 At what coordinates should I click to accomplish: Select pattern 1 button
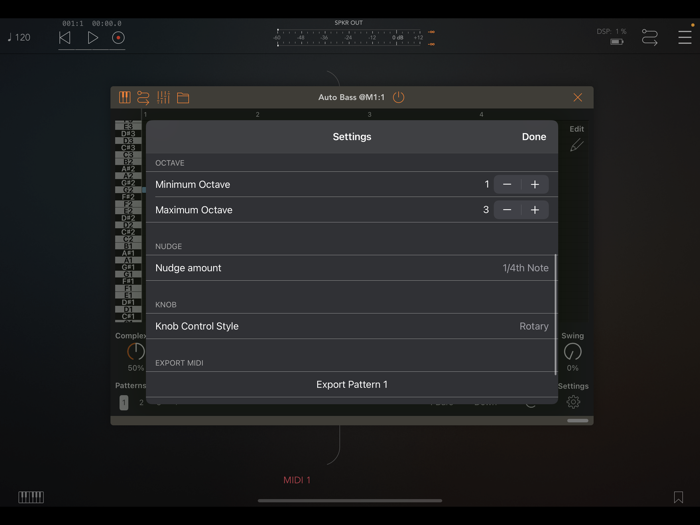[124, 403]
